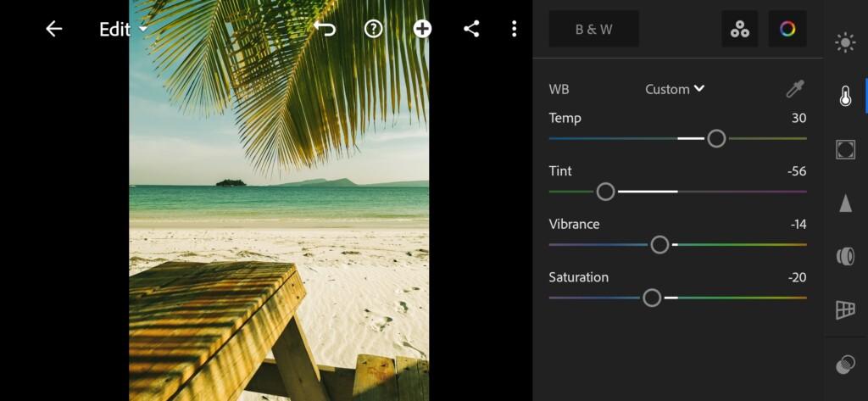Go back with the left arrow

[x=53, y=29]
